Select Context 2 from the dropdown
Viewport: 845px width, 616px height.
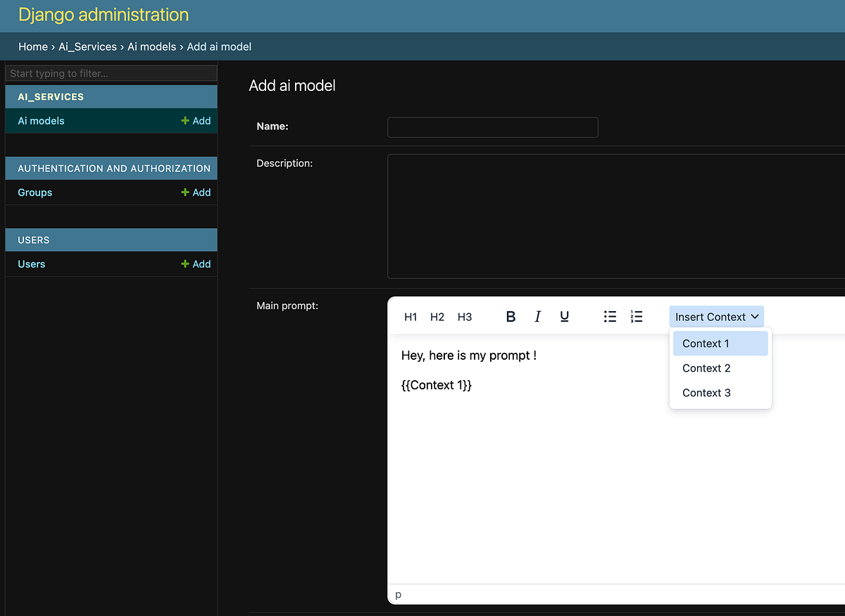tap(706, 367)
